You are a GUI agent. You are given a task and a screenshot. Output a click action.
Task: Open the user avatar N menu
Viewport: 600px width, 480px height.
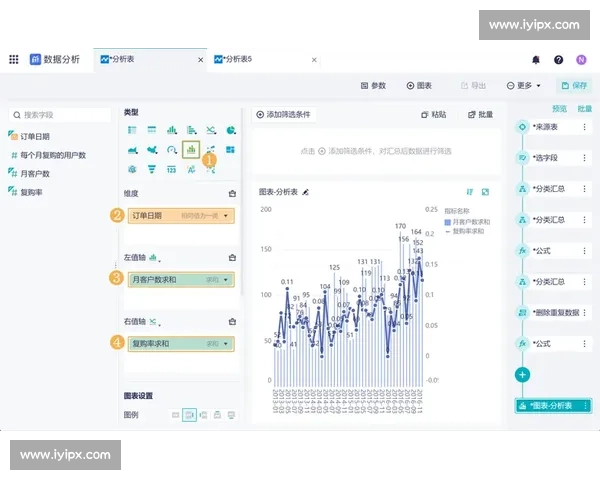(581, 60)
